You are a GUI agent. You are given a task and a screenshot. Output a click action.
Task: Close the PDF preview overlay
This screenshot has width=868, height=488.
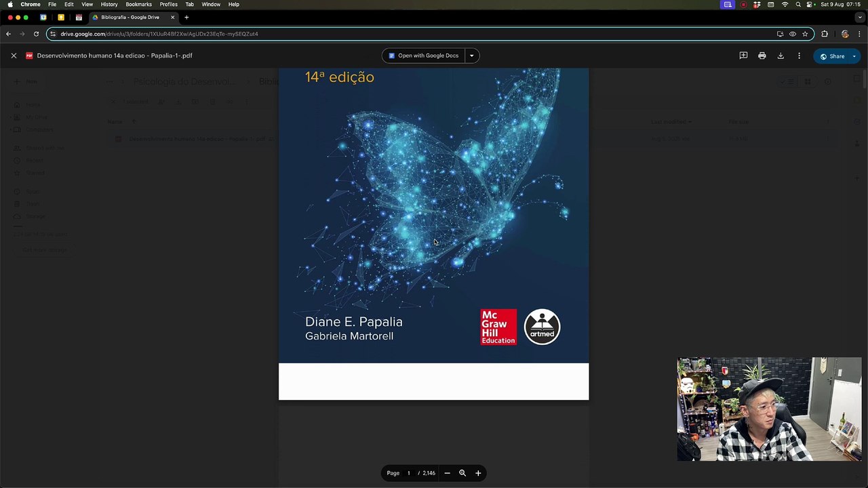pos(14,56)
